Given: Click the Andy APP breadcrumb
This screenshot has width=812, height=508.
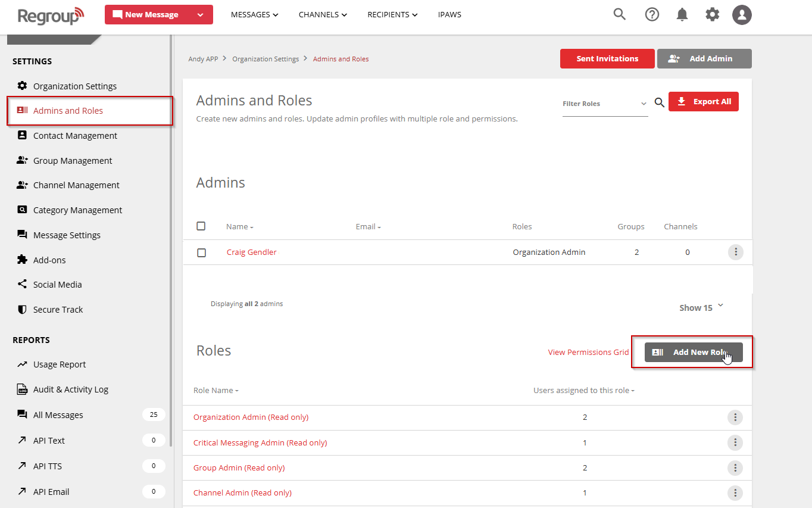Looking at the screenshot, I should (x=203, y=59).
